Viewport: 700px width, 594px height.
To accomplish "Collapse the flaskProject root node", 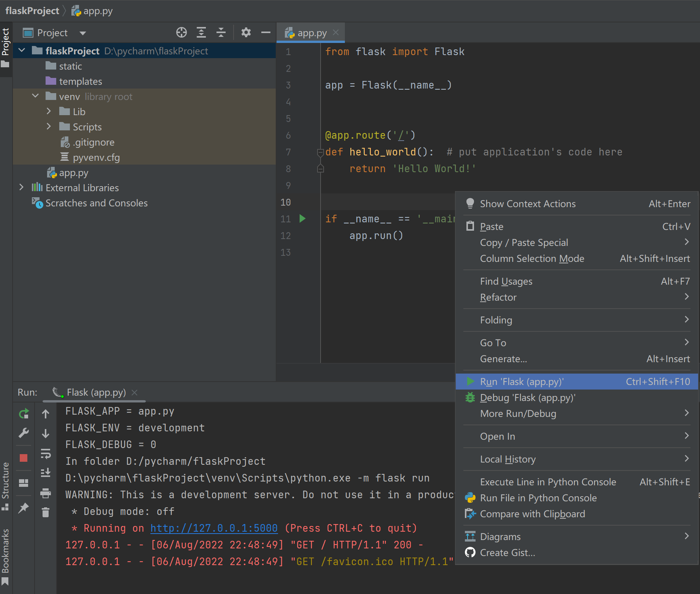I will point(22,51).
